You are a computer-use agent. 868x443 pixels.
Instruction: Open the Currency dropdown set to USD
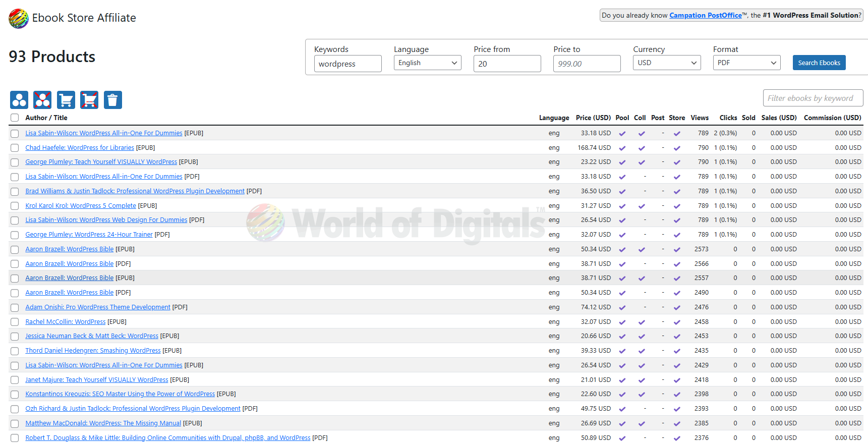[x=667, y=63]
